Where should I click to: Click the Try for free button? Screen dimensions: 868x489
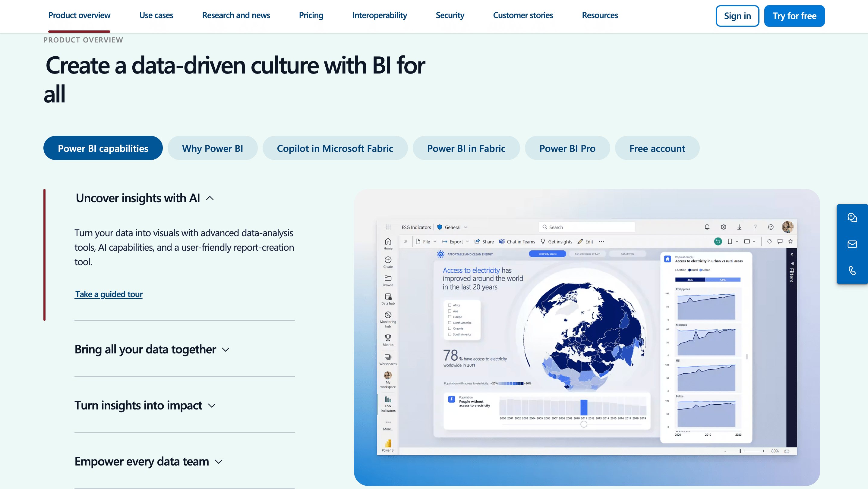pyautogui.click(x=794, y=16)
